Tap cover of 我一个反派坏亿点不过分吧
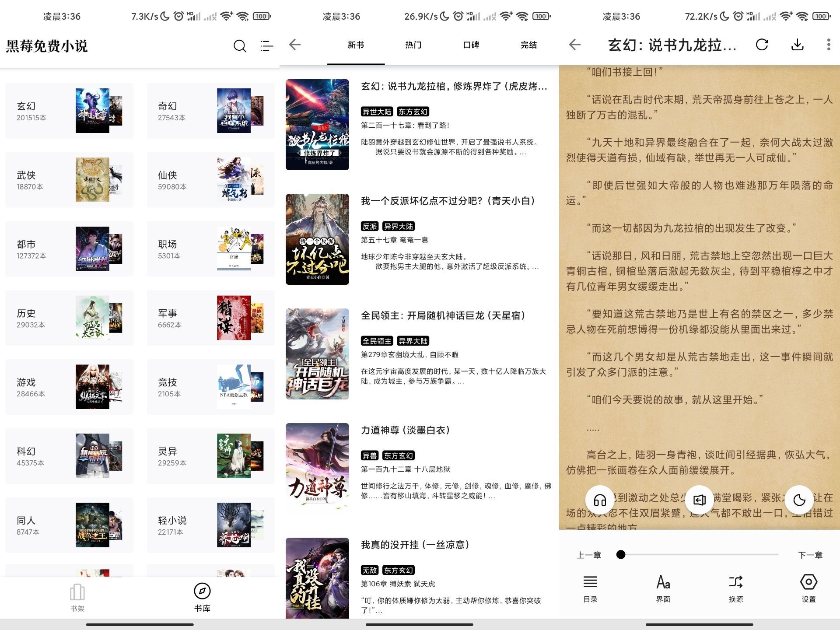840x630 pixels. (x=317, y=239)
